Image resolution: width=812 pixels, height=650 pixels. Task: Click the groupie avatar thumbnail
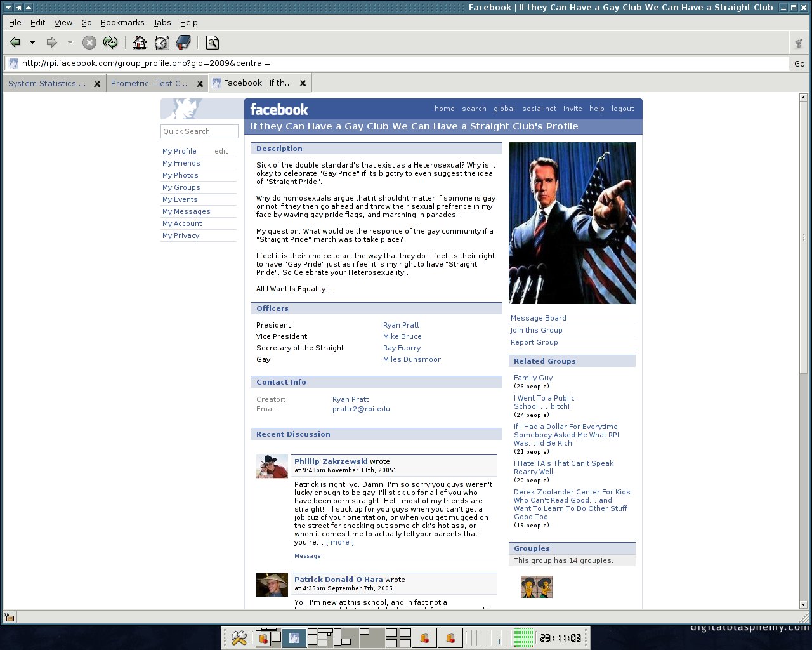pyautogui.click(x=537, y=587)
